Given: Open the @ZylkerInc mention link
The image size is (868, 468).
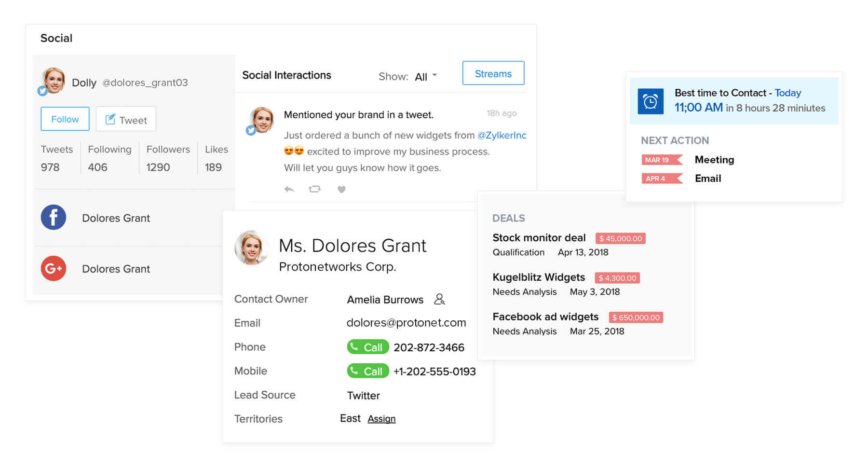Looking at the screenshot, I should coord(502,135).
